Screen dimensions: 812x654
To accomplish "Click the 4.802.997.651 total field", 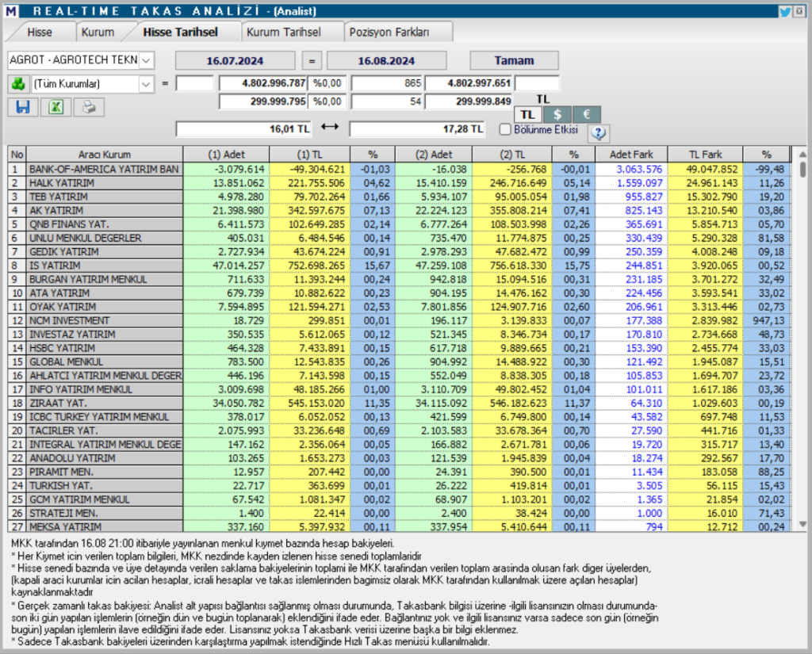I will pyautogui.click(x=469, y=83).
